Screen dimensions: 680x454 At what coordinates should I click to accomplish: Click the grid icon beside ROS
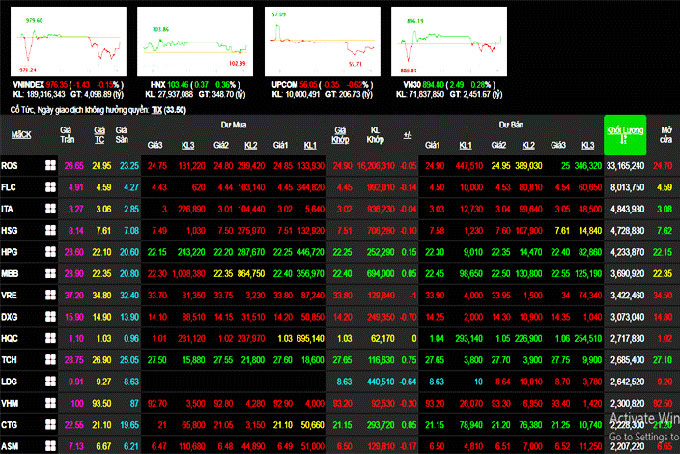[x=46, y=165]
